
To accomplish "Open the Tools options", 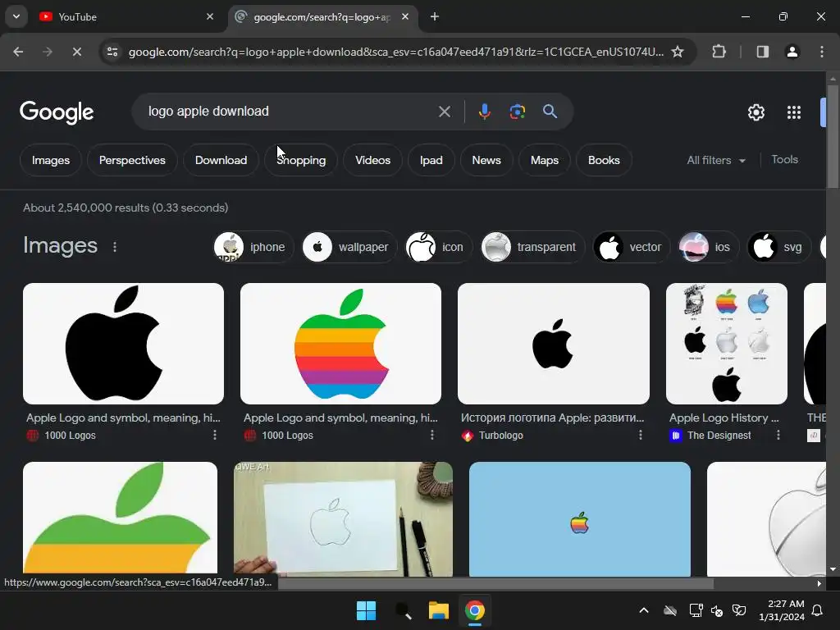I will click(784, 160).
